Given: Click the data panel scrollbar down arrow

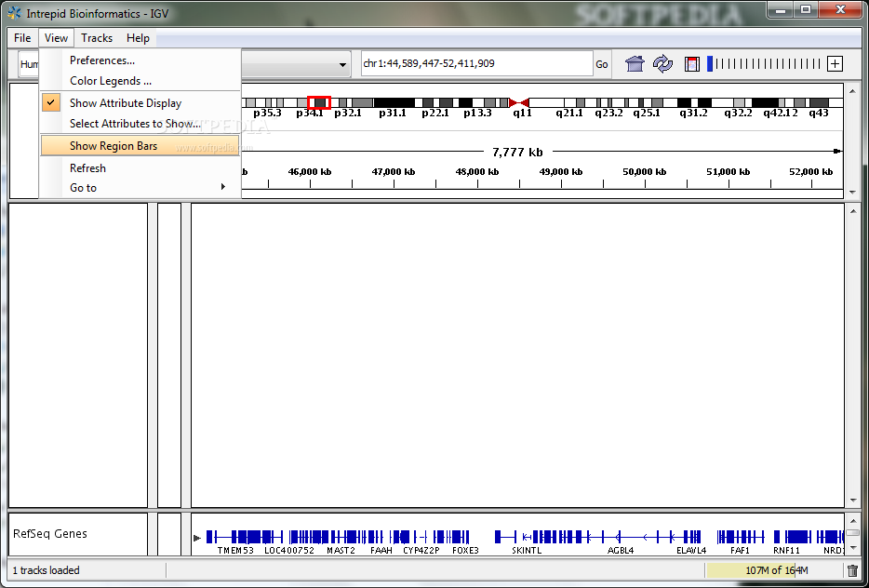Looking at the screenshot, I should [853, 501].
